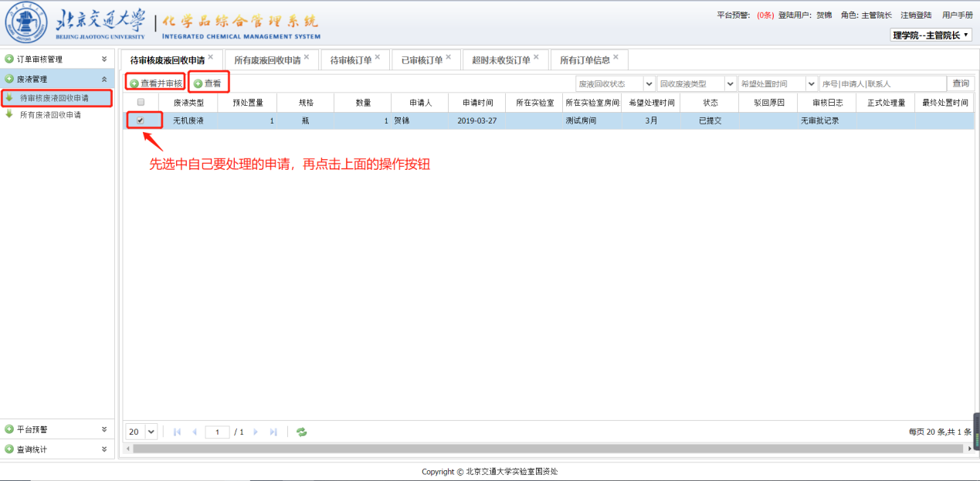Image resolution: width=980 pixels, height=481 pixels.
Task: Toggle the select-all checkbox in table header
Action: point(141,102)
